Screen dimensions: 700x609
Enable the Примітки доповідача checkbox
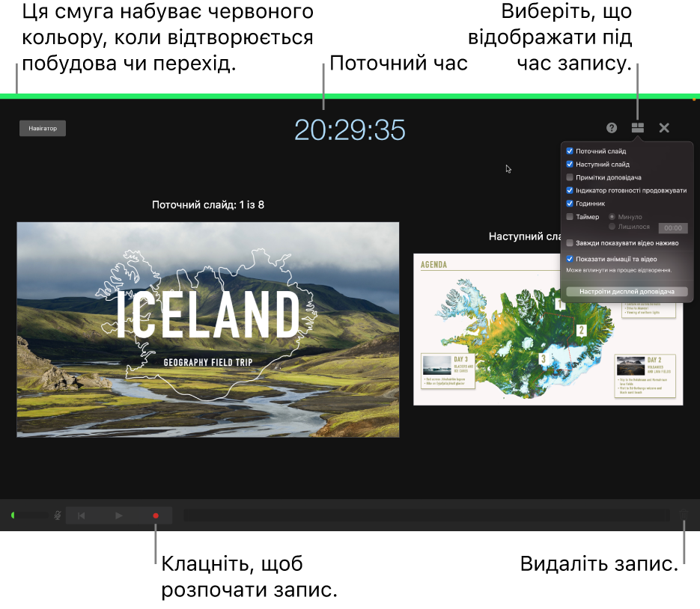570,177
